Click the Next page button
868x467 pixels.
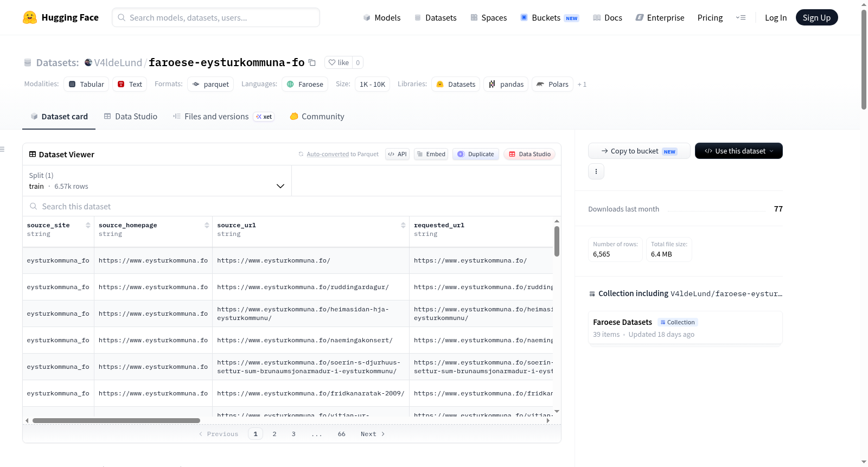click(x=373, y=434)
